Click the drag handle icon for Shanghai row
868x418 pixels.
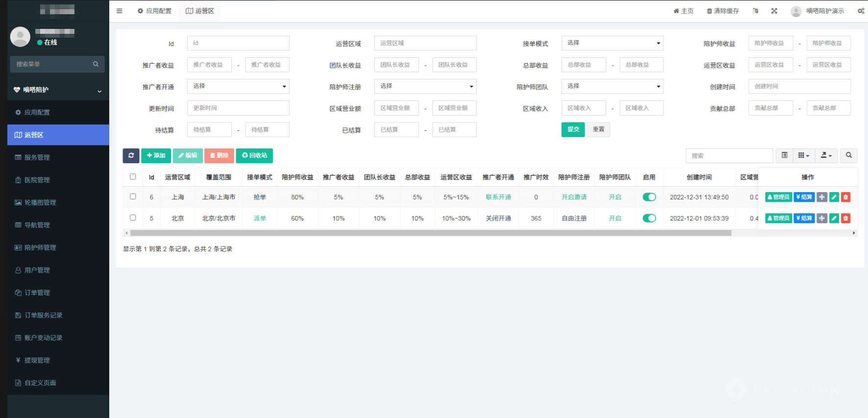[x=822, y=197]
